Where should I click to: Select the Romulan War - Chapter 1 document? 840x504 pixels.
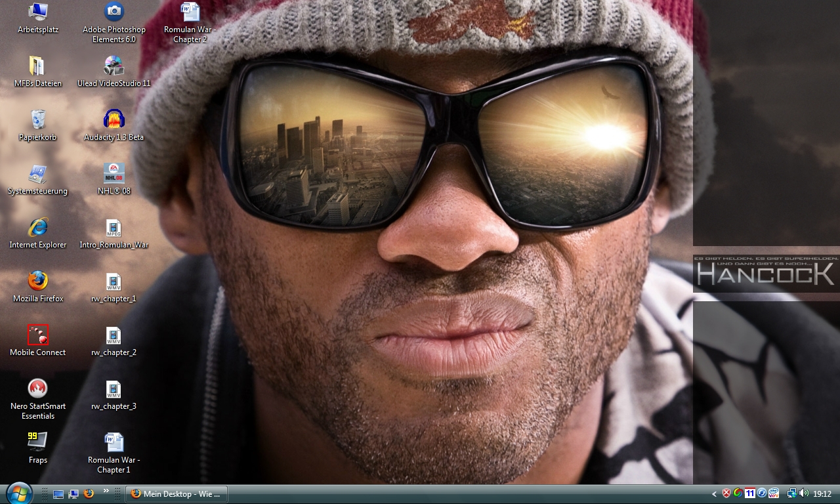click(x=114, y=442)
